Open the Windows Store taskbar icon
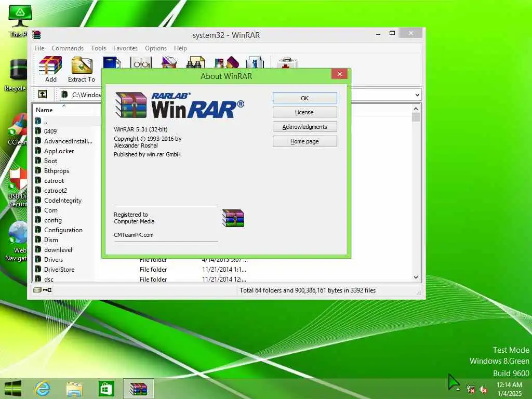 click(x=106, y=389)
